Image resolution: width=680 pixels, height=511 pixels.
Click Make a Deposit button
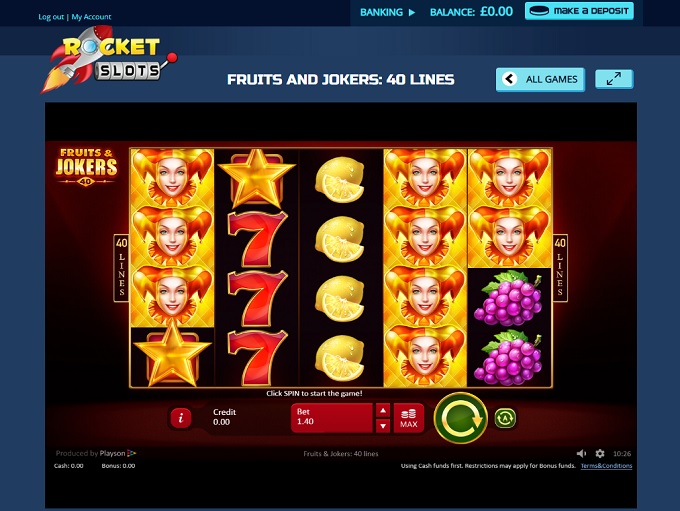[579, 11]
